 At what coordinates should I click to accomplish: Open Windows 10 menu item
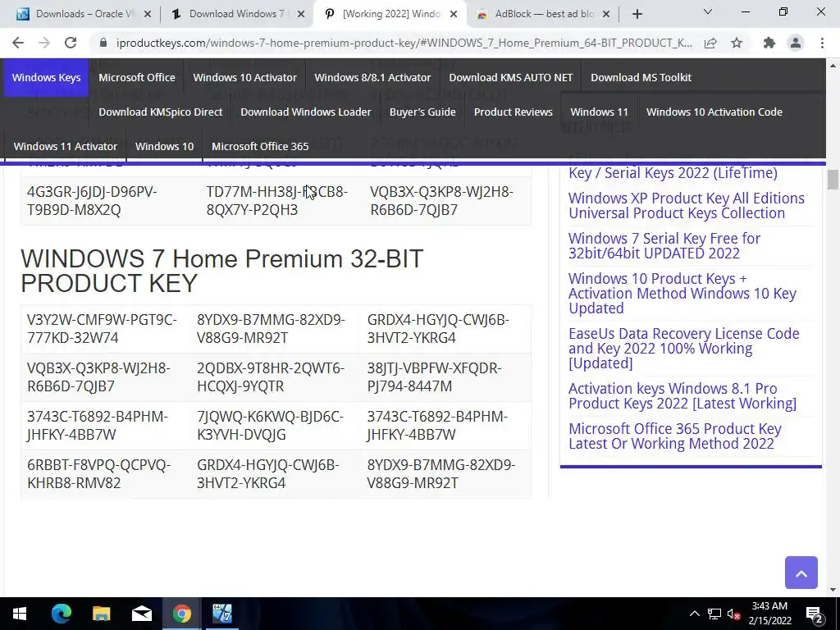point(164,146)
